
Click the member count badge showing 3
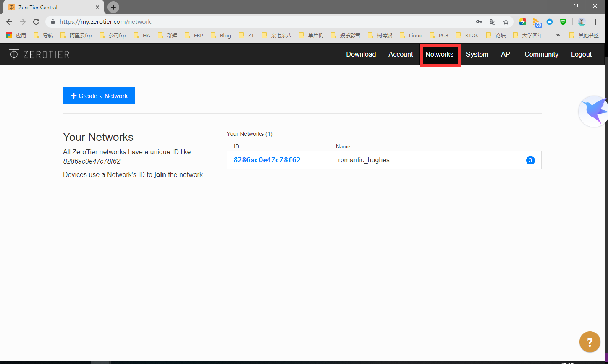point(530,160)
